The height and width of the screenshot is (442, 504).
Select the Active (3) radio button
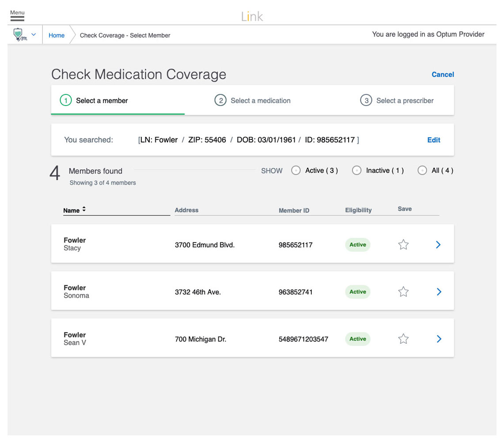pyautogui.click(x=296, y=170)
